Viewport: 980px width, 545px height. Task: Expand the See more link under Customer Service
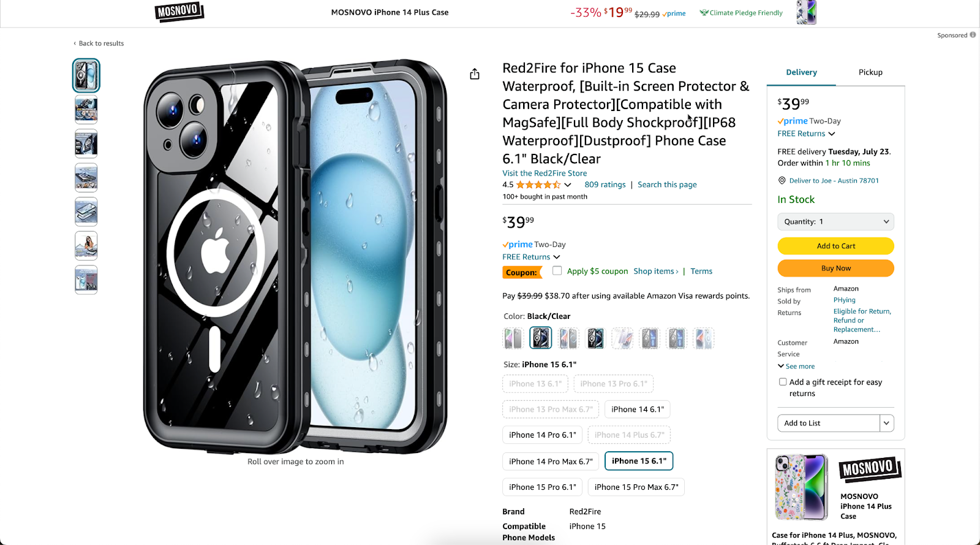point(796,366)
